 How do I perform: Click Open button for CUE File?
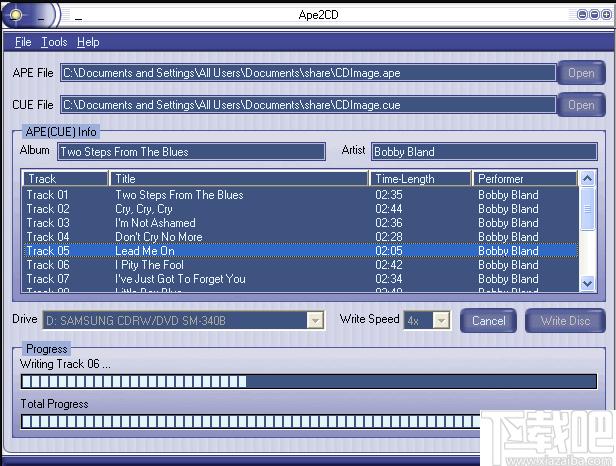(x=581, y=105)
